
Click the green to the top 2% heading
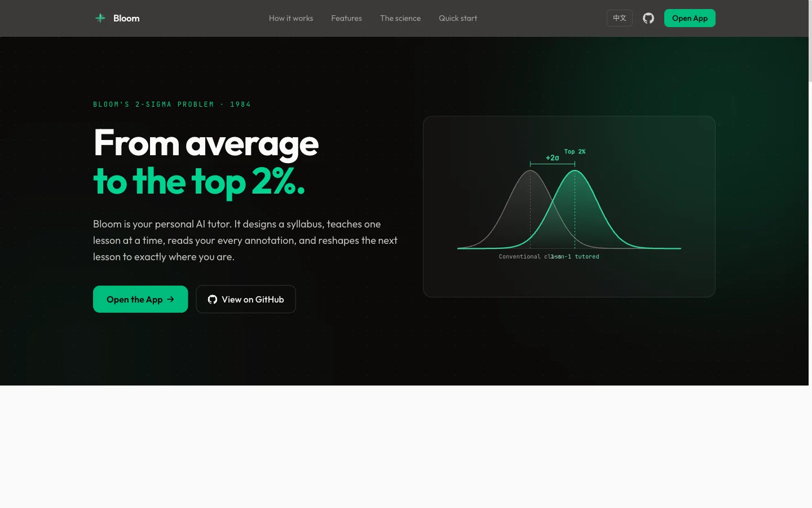[x=199, y=182]
